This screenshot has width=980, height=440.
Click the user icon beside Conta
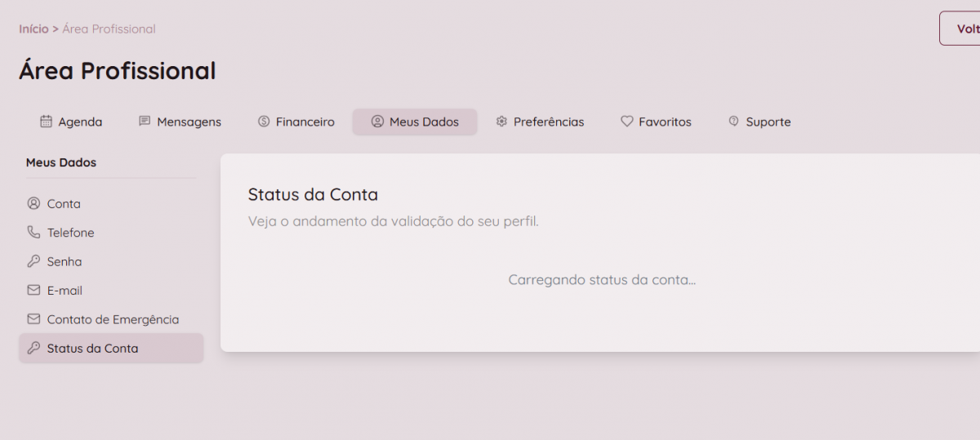point(33,203)
